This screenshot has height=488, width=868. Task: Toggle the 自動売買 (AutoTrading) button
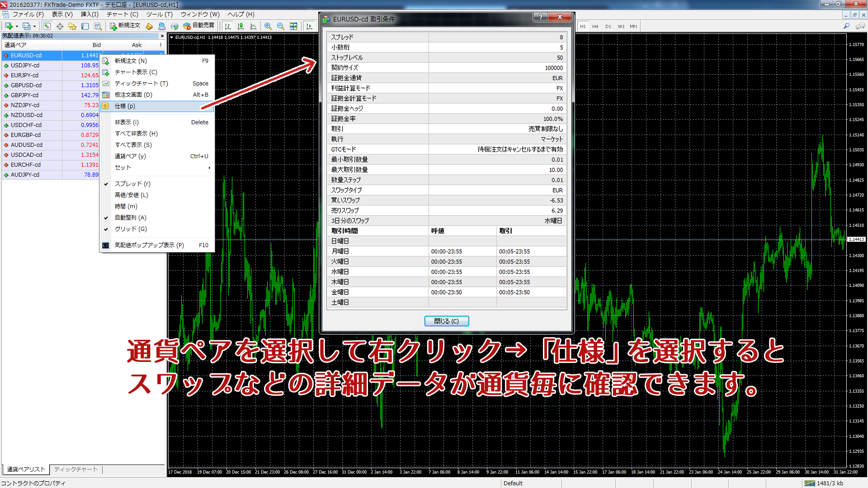(x=199, y=26)
